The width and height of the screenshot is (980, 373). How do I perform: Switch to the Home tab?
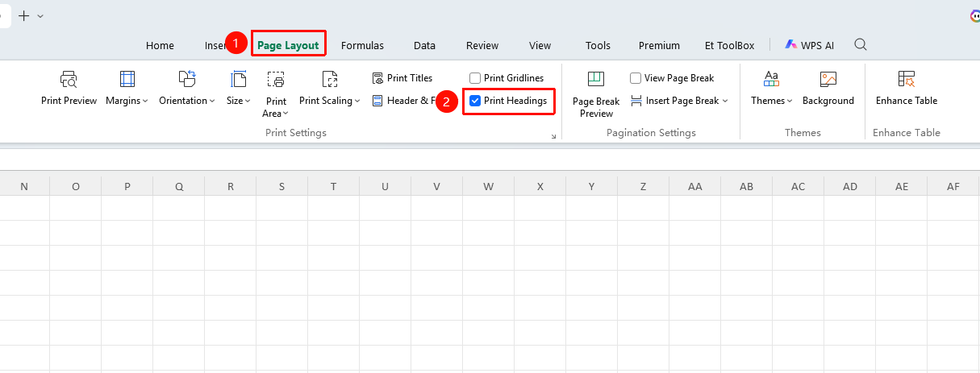(160, 45)
